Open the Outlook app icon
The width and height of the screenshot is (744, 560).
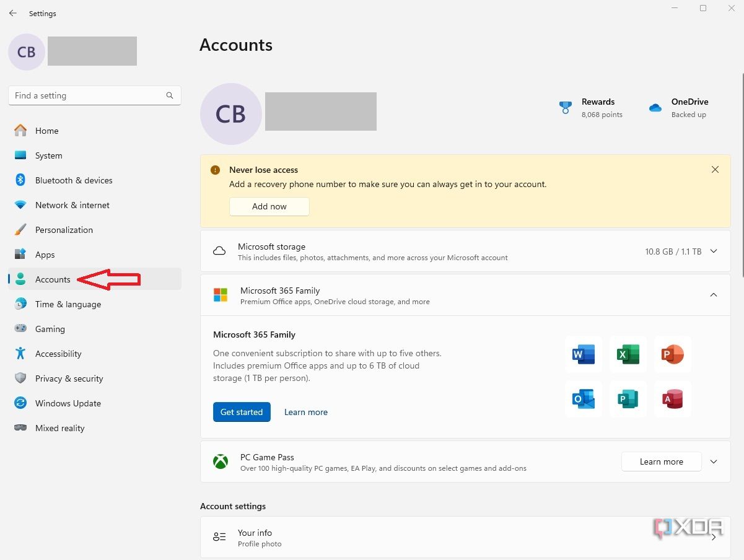(583, 399)
